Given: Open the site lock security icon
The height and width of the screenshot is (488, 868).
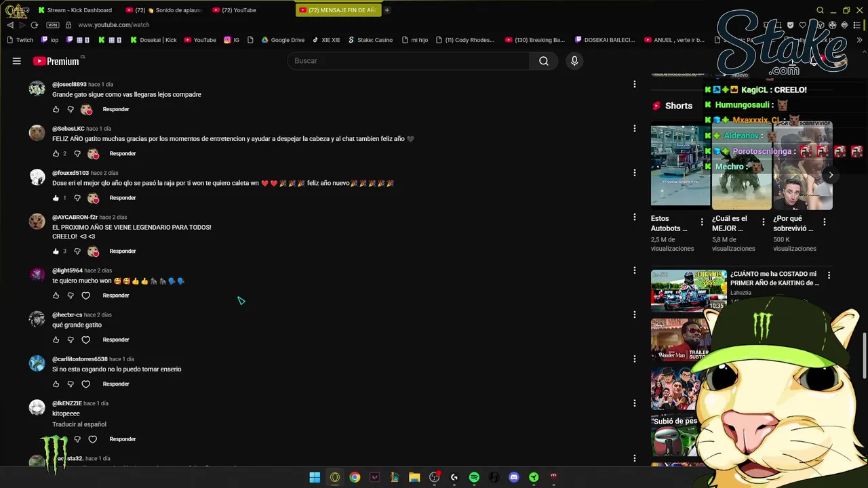Looking at the screenshot, I should coord(68,25).
